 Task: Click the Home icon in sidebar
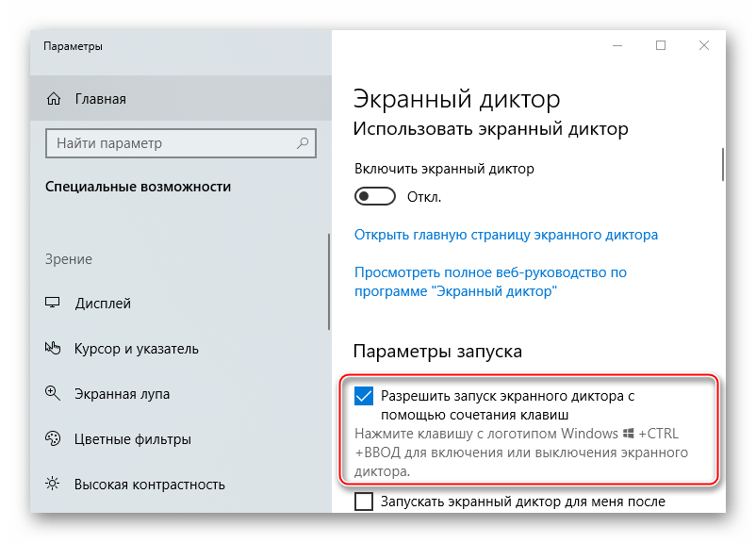[54, 99]
